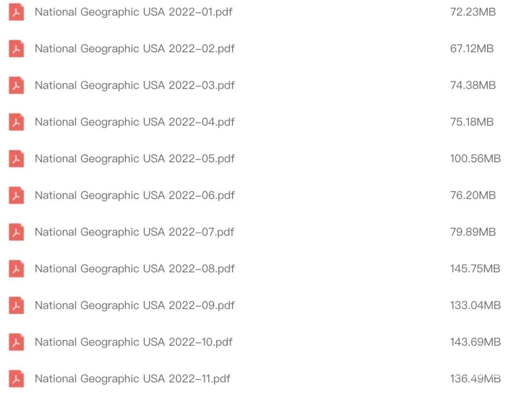Image resolution: width=532 pixels, height=393 pixels.
Task: Click the PDF icon next to 2022-04
Action: [x=17, y=122]
